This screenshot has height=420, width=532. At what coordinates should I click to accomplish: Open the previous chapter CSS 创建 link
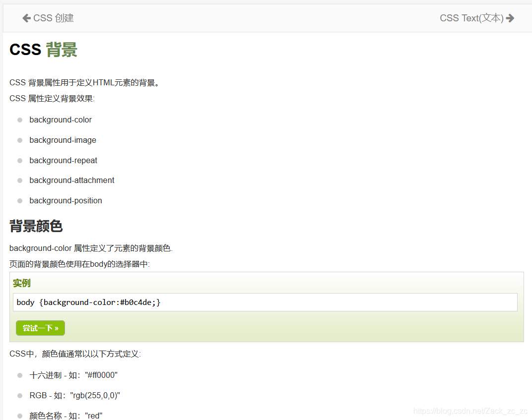[48, 18]
